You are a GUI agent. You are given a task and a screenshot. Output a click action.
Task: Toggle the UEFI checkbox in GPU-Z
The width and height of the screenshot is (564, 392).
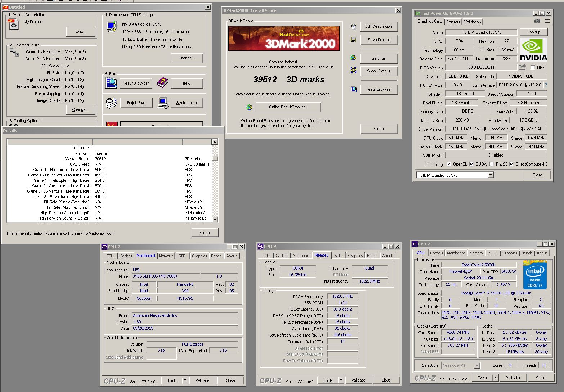click(x=533, y=67)
